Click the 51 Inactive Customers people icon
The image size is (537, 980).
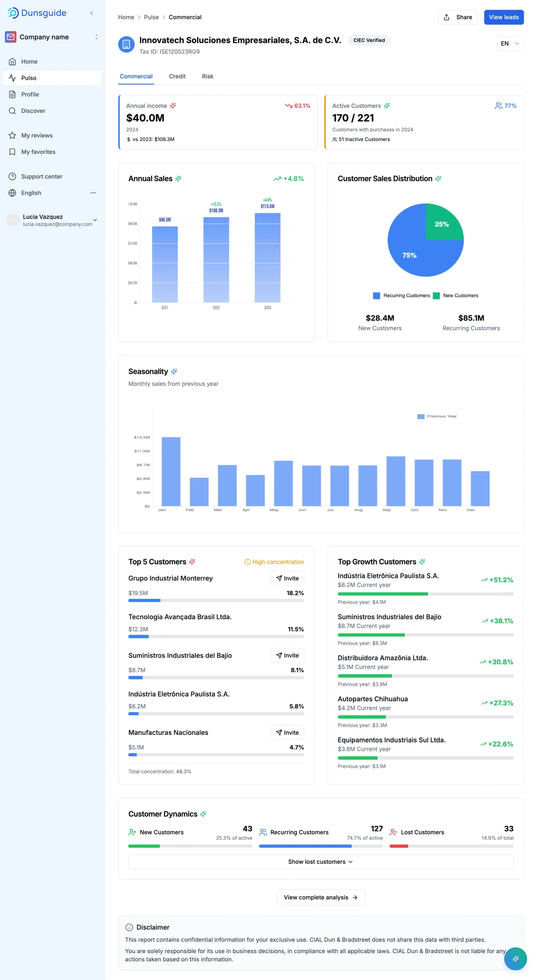335,139
